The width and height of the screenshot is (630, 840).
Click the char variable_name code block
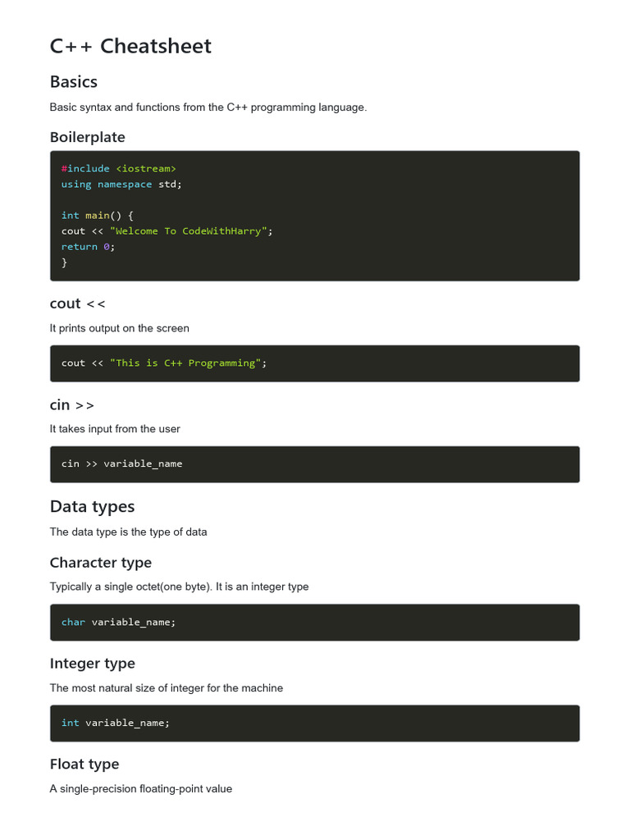118,622
